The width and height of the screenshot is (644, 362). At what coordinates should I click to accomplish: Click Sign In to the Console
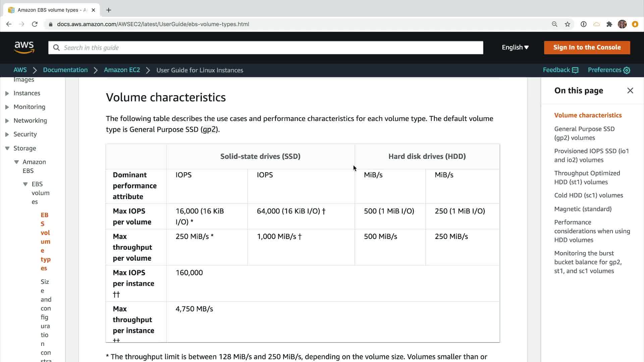[587, 47]
